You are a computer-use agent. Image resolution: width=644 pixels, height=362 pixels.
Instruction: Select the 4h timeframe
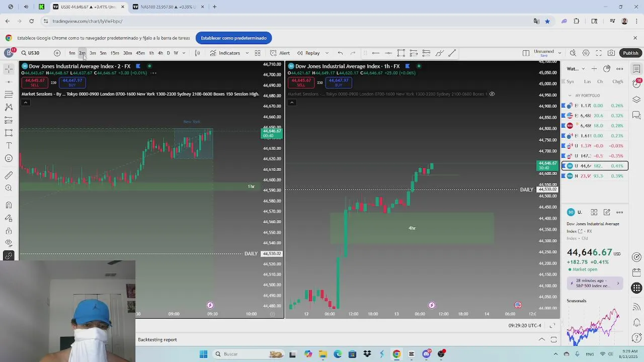click(x=160, y=53)
